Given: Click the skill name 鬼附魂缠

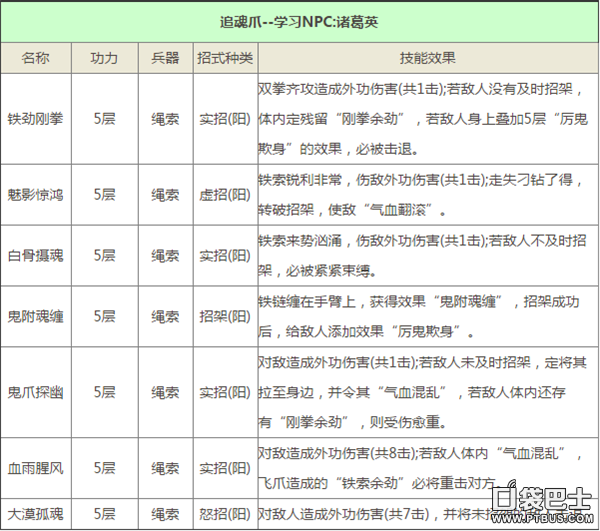Looking at the screenshot, I should 35,315.
